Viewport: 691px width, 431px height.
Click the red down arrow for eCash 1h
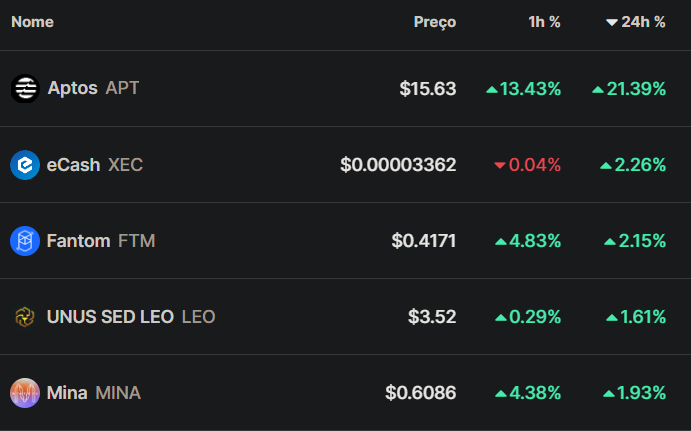click(500, 165)
